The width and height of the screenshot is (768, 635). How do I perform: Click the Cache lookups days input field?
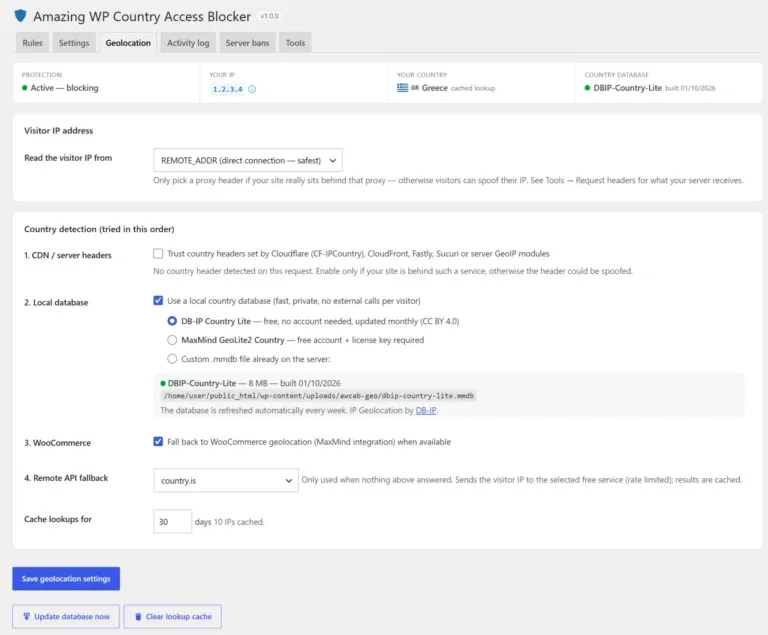click(172, 522)
